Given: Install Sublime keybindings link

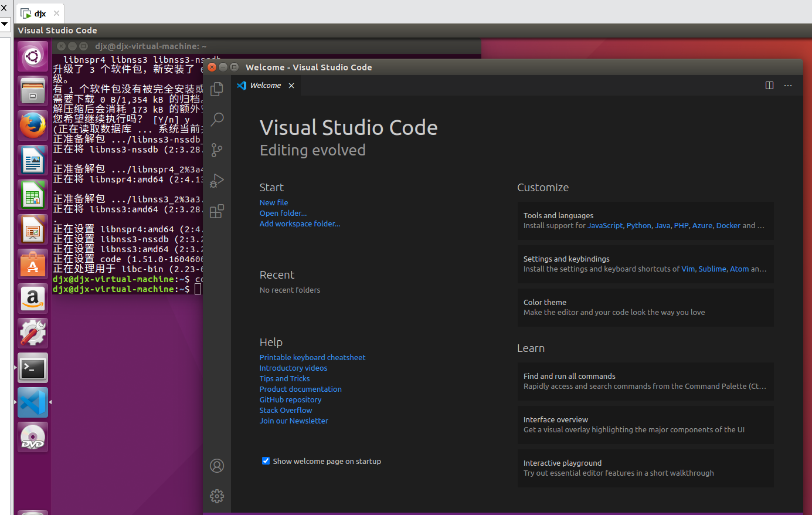Looking at the screenshot, I should pyautogui.click(x=712, y=269).
